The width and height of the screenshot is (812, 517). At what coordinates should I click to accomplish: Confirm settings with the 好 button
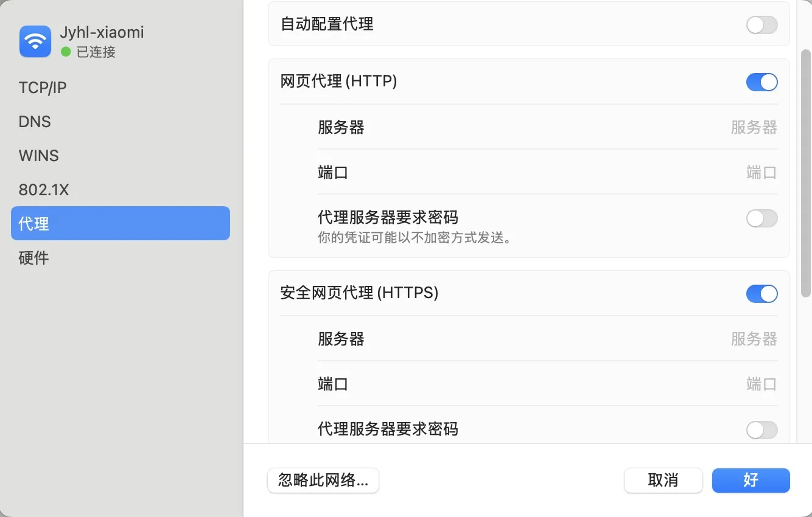click(751, 480)
